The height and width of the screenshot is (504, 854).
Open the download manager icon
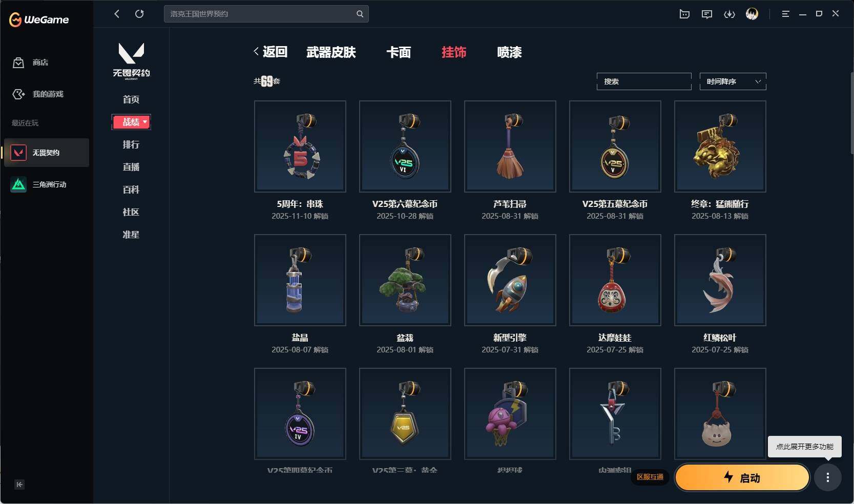click(729, 14)
